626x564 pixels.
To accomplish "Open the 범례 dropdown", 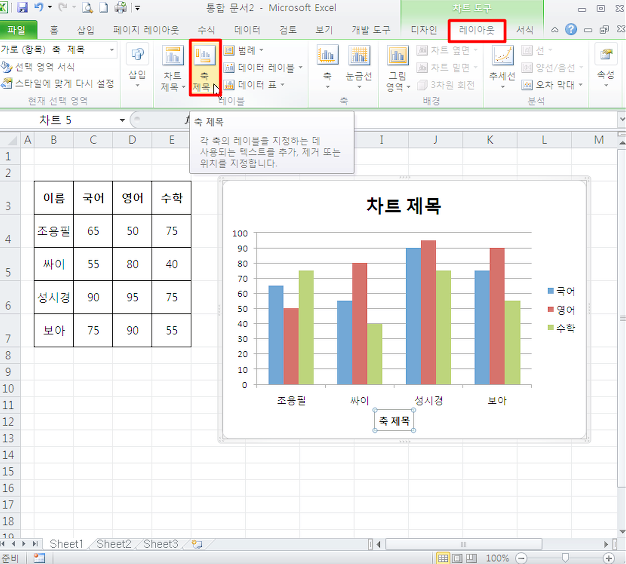I will [x=243, y=50].
